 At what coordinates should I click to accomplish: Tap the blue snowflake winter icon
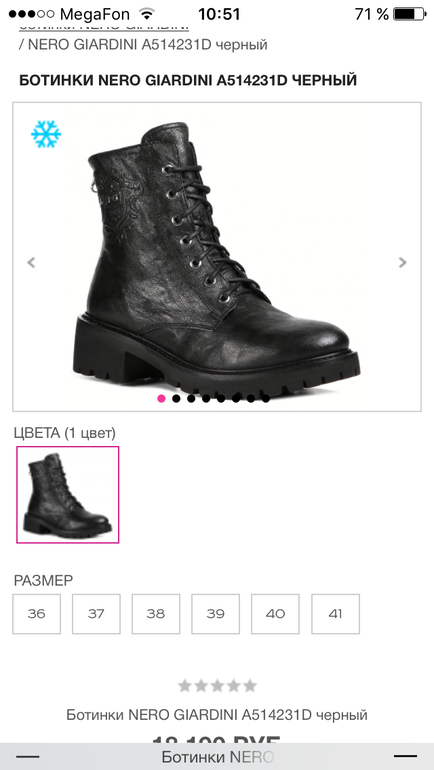coord(46,134)
